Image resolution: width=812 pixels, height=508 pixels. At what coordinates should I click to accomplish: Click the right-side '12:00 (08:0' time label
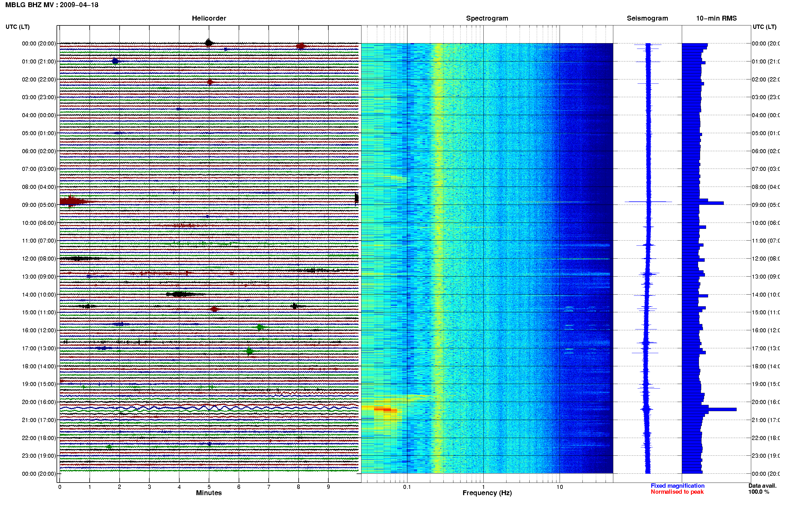pos(765,259)
